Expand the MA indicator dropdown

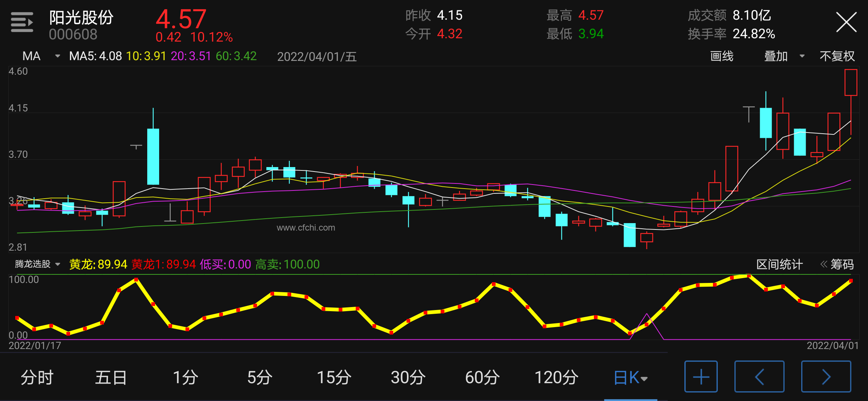(x=40, y=56)
